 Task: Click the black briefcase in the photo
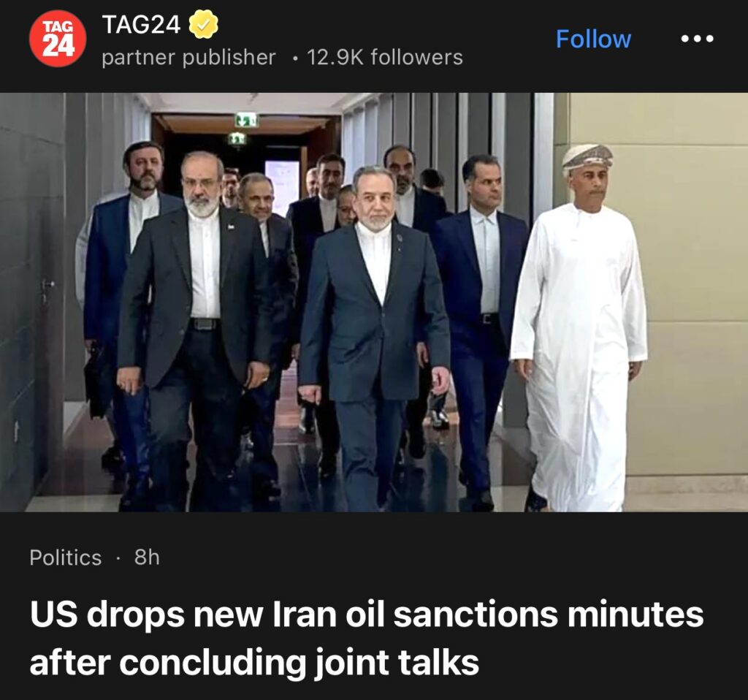pos(97,379)
